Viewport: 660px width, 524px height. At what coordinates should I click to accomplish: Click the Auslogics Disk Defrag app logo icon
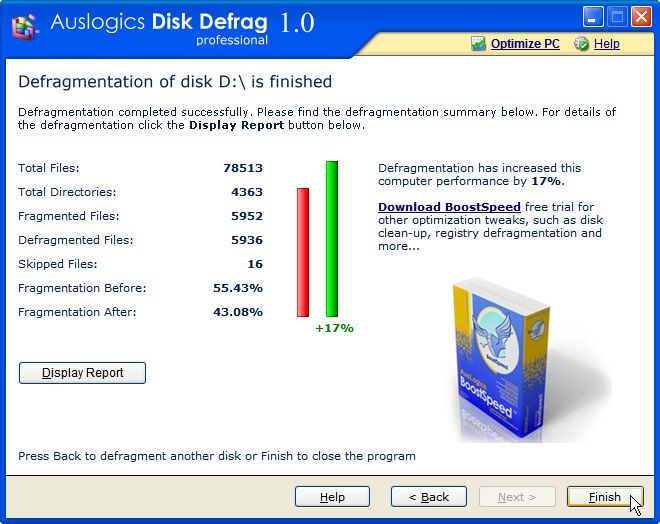pyautogui.click(x=25, y=27)
